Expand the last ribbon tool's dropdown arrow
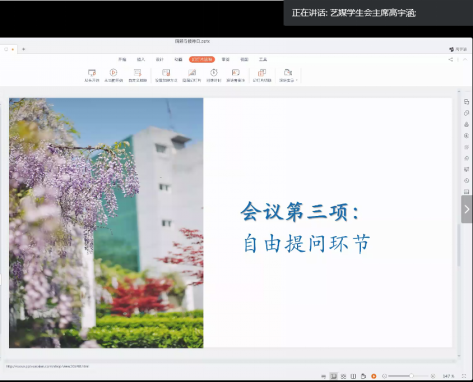The width and height of the screenshot is (473, 382). coord(296,80)
